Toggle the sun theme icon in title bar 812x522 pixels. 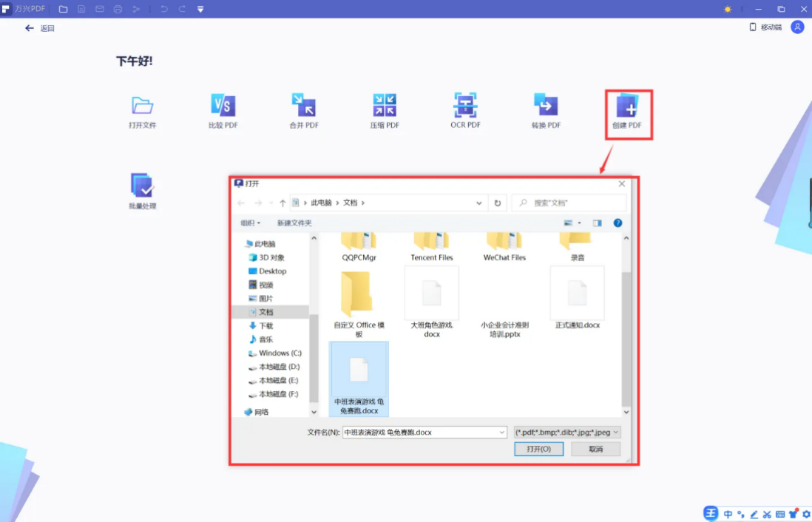coord(728,9)
